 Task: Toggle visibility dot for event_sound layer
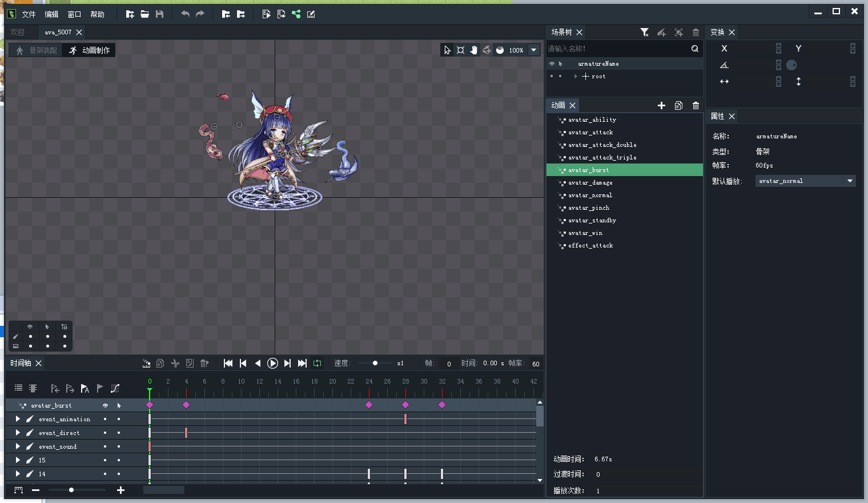point(105,446)
